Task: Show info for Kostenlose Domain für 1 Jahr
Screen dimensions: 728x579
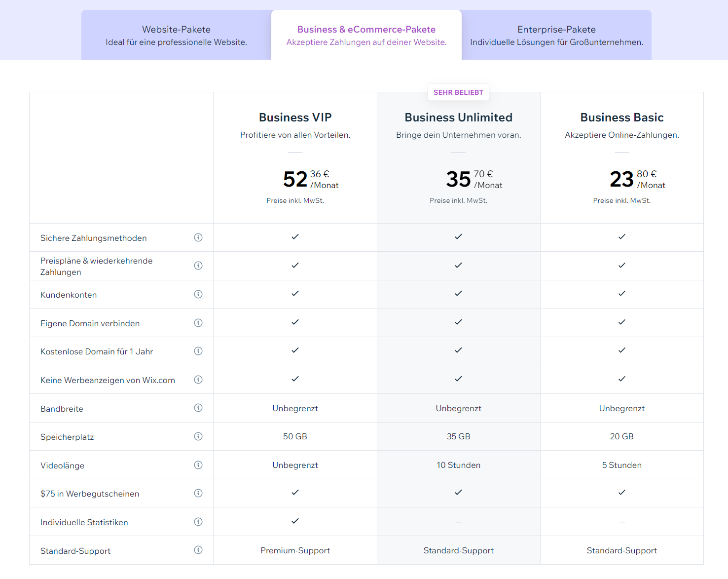Action: tap(198, 351)
